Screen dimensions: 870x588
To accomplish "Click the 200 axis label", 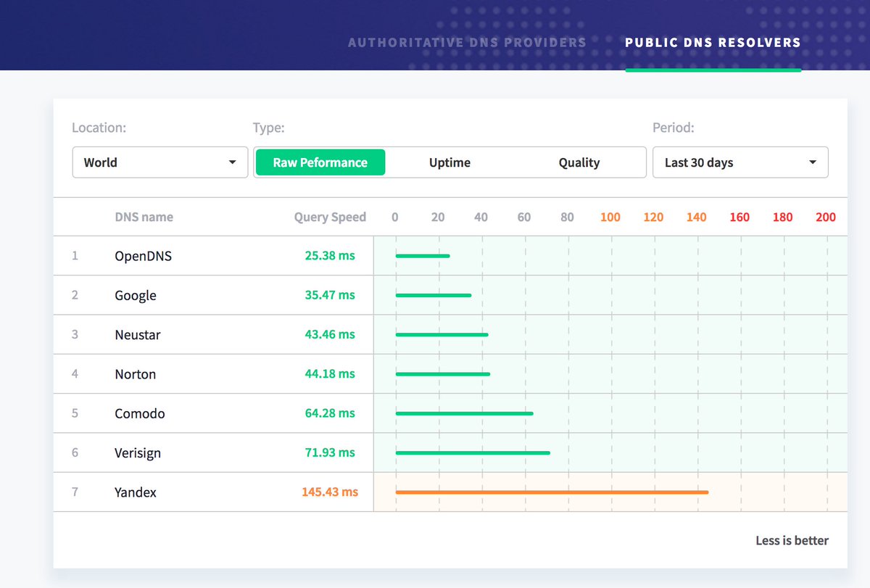I will click(826, 217).
